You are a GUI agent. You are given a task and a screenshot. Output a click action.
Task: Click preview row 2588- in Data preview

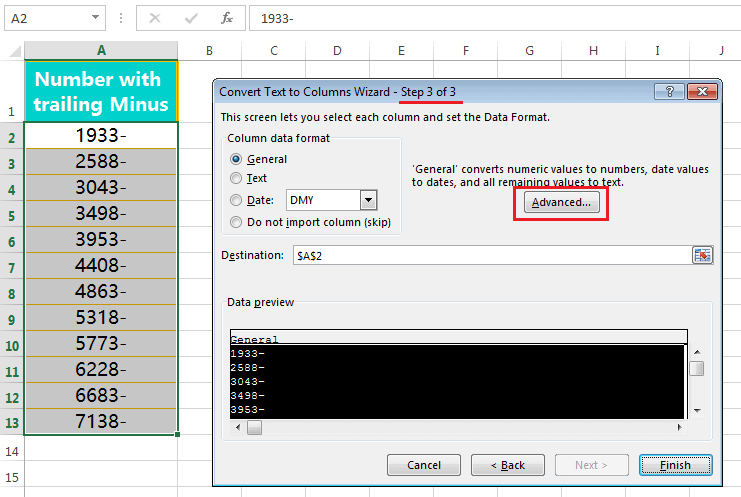[457, 367]
